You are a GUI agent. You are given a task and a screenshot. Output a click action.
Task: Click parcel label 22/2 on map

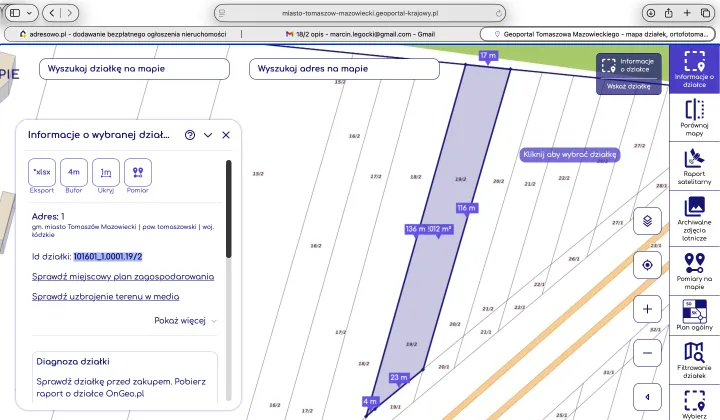[564, 178]
